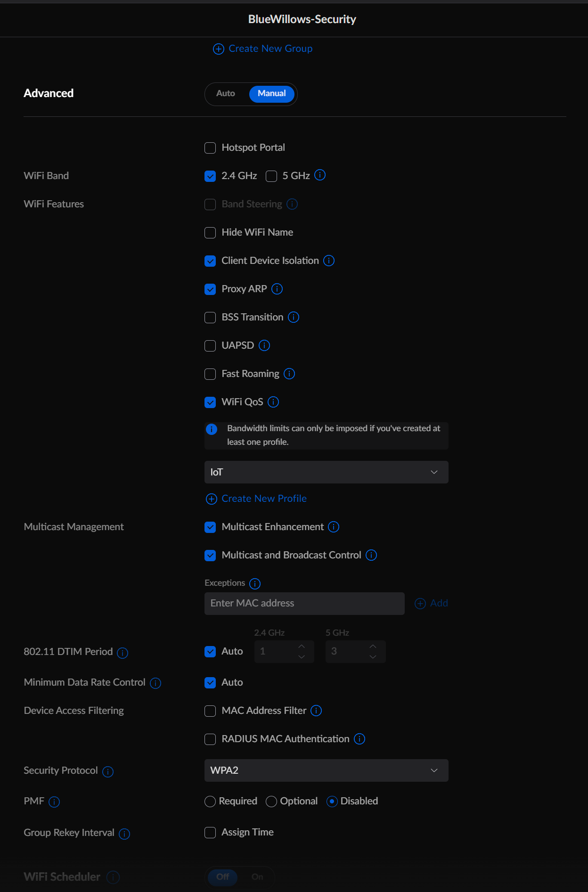View the WiFi QoS info icon

273,402
